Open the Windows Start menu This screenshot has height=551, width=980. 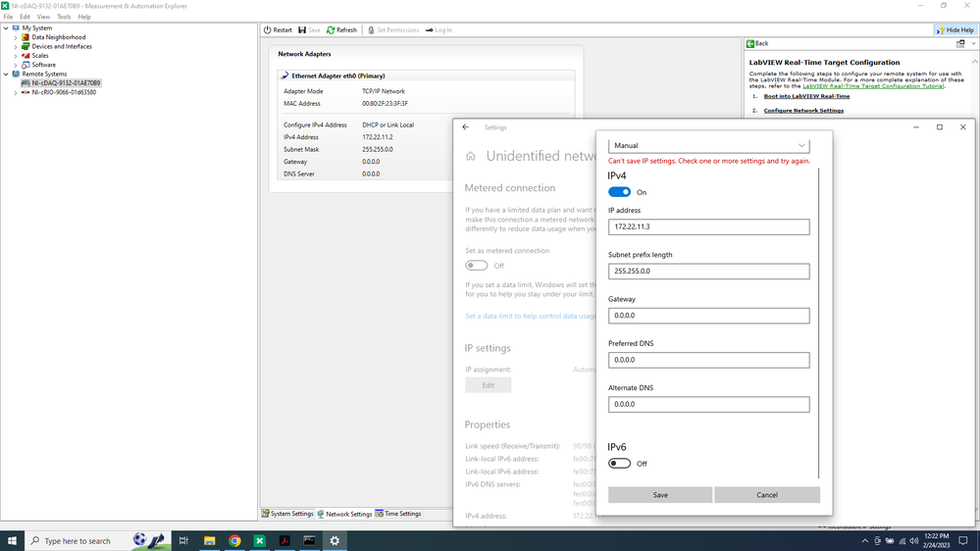12,540
